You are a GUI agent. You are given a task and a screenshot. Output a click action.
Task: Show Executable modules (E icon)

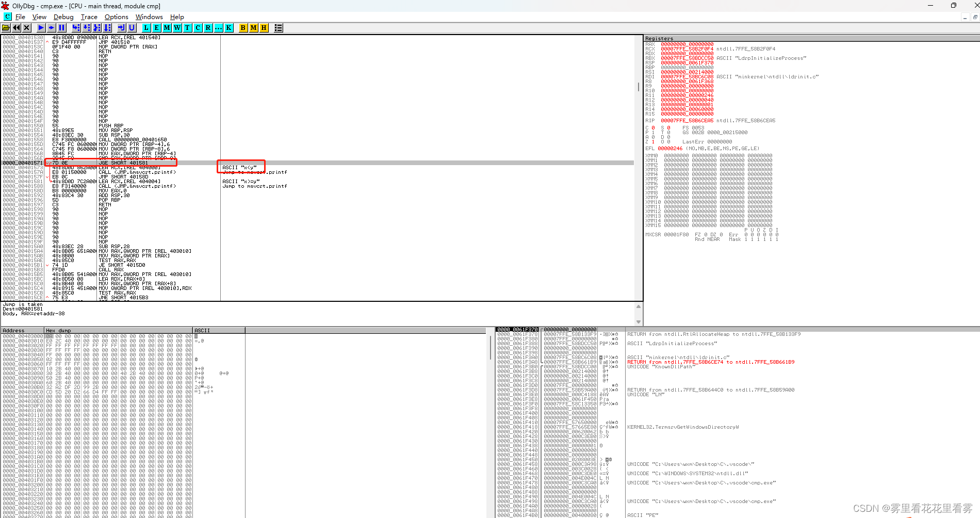[x=157, y=28]
